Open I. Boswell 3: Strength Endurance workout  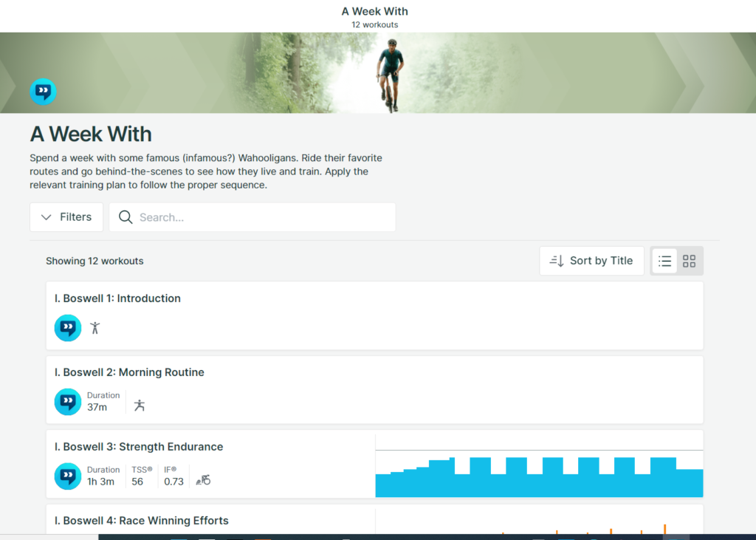point(374,464)
